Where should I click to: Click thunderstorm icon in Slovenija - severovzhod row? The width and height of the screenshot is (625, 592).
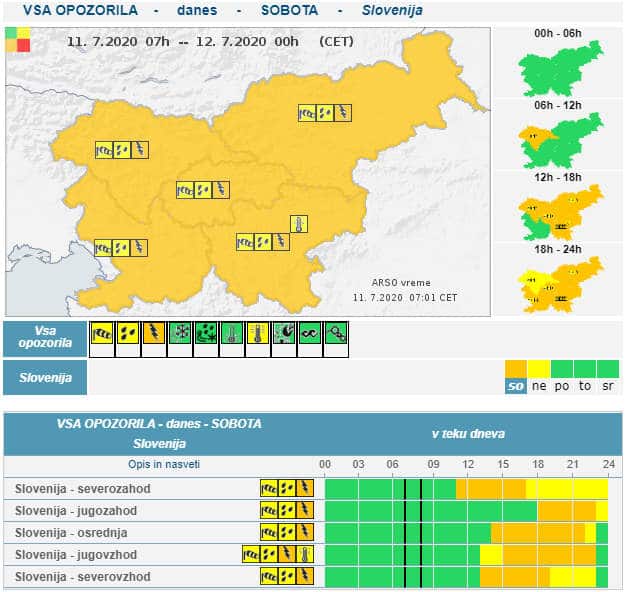305,576
